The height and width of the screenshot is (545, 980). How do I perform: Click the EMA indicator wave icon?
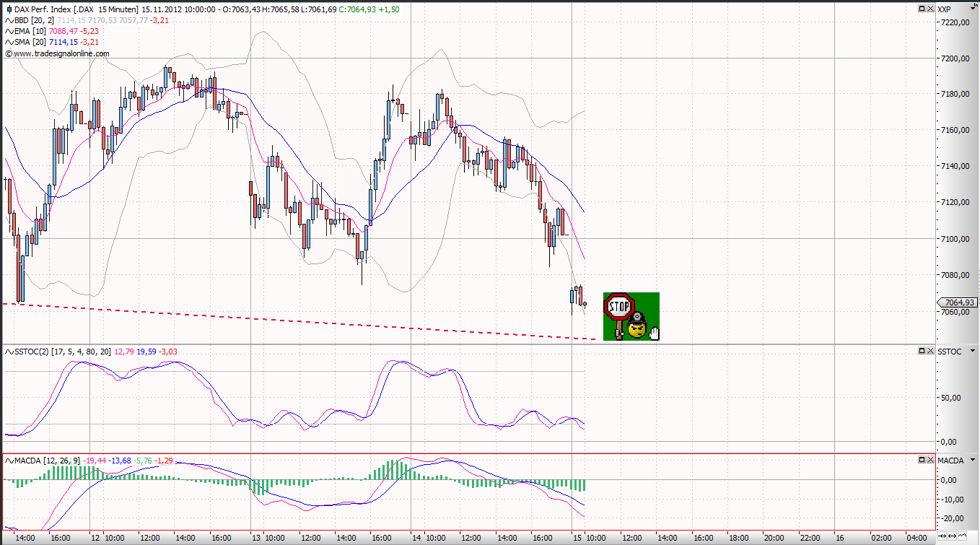(9, 32)
